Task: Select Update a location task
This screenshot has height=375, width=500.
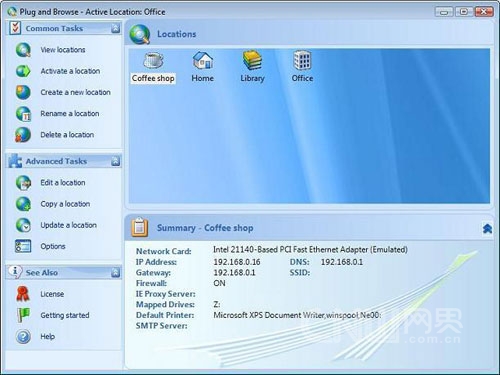Action: (x=68, y=225)
